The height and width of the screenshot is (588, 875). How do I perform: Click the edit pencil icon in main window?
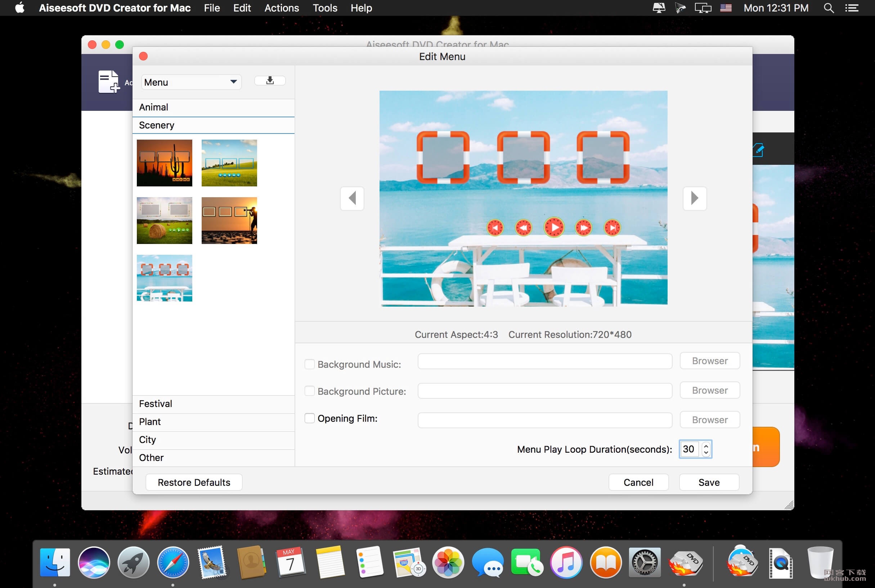point(758,150)
